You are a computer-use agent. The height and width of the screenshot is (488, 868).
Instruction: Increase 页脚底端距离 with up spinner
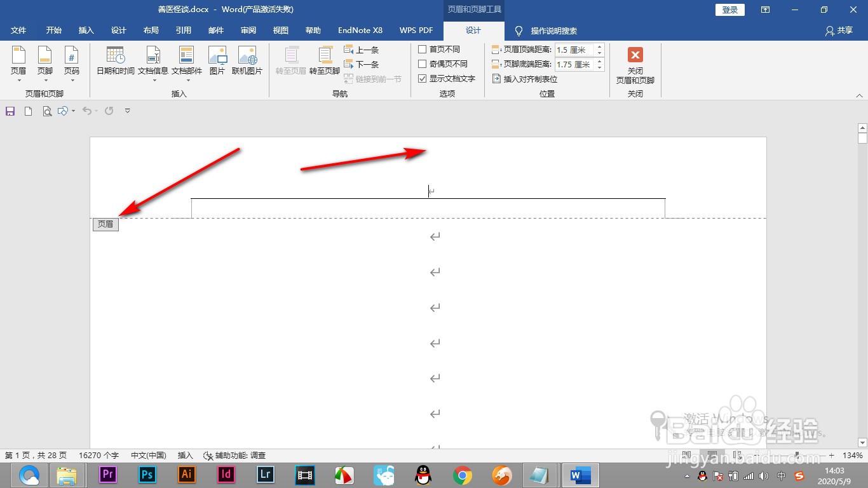coord(599,62)
